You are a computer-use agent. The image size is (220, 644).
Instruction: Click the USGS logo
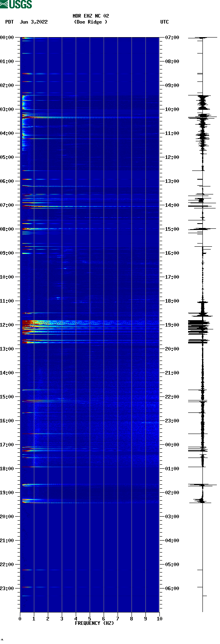click(x=16, y=4)
